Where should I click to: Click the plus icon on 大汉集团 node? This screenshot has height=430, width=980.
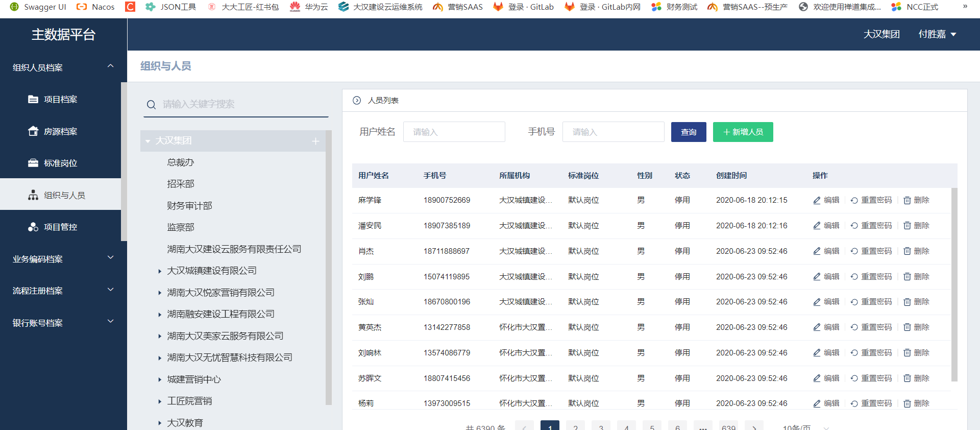tap(315, 141)
